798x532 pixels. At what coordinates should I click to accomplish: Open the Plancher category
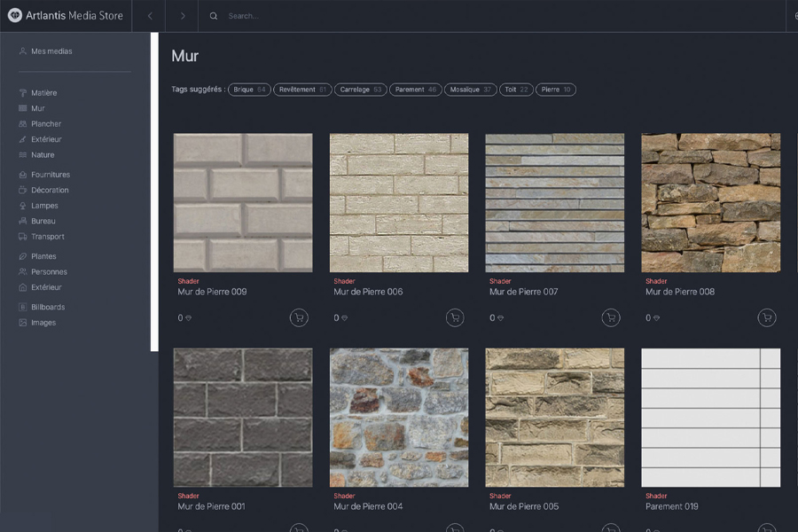46,124
